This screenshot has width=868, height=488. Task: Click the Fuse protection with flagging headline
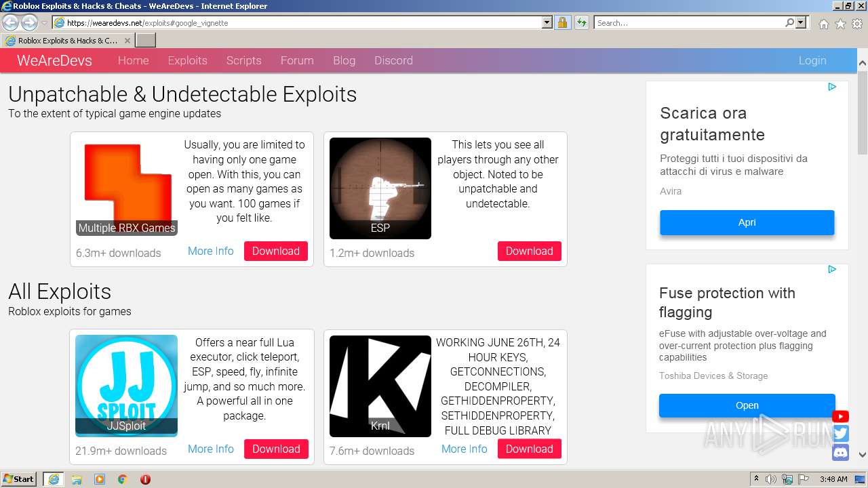[x=727, y=302]
